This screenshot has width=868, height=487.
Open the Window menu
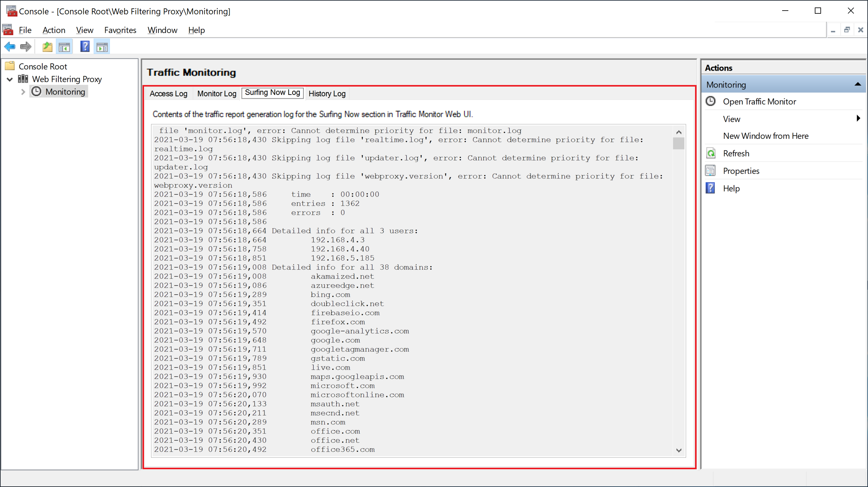162,30
